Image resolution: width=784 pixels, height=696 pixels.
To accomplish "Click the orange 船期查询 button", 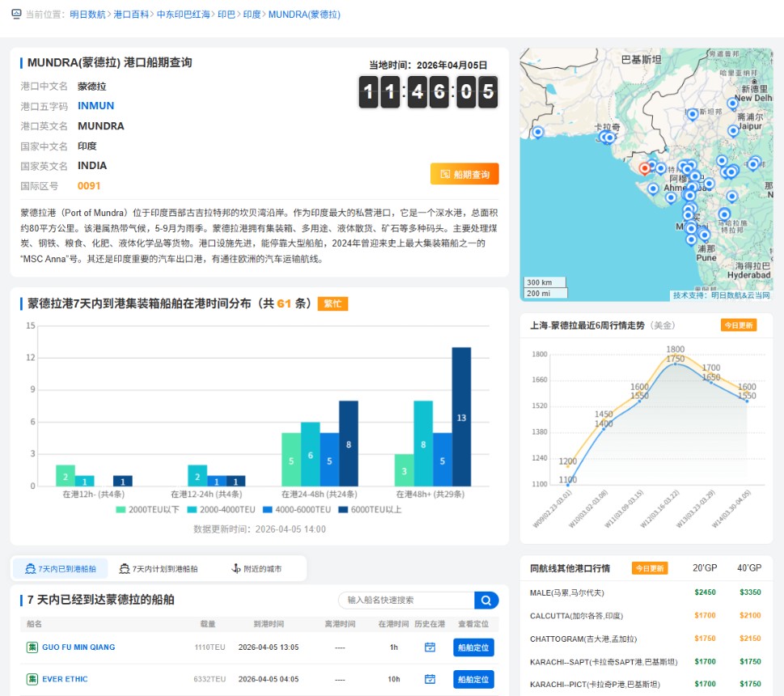I will tap(464, 174).
